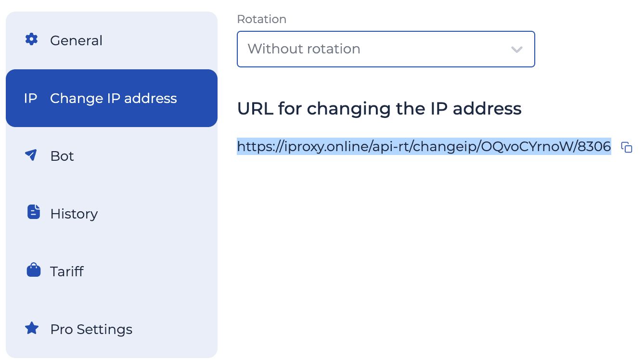Click the Bot paper plane icon
Viewport: 644px width, 360px height.
(x=31, y=155)
